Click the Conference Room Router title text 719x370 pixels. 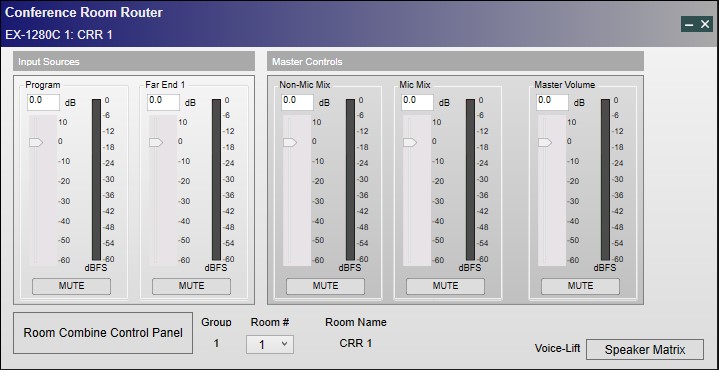click(x=84, y=12)
